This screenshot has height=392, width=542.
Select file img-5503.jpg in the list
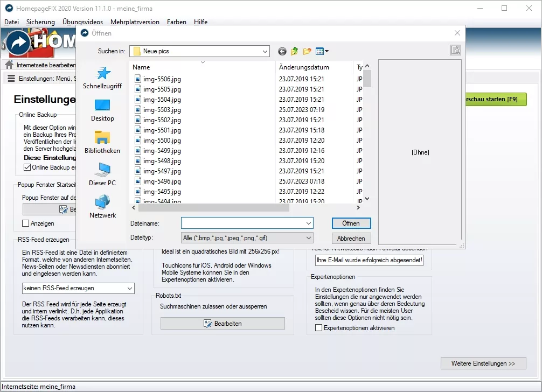point(162,110)
